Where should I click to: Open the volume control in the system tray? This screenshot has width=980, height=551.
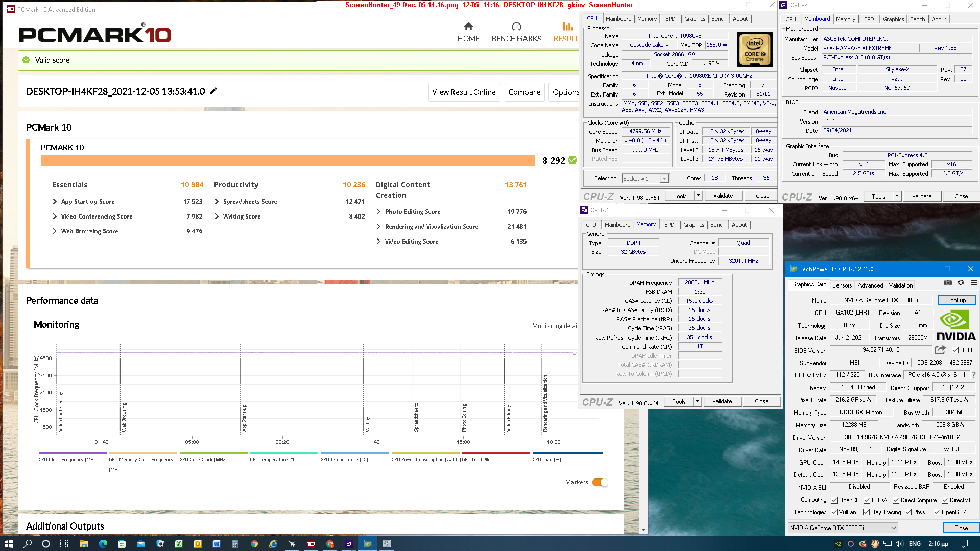[899, 544]
